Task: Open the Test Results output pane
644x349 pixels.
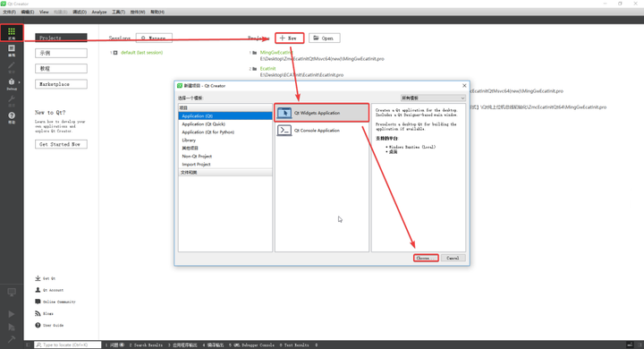Action: 294,345
